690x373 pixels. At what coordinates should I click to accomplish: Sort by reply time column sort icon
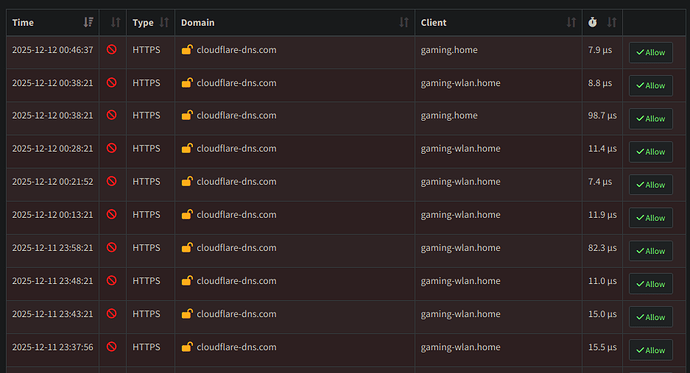coord(612,22)
